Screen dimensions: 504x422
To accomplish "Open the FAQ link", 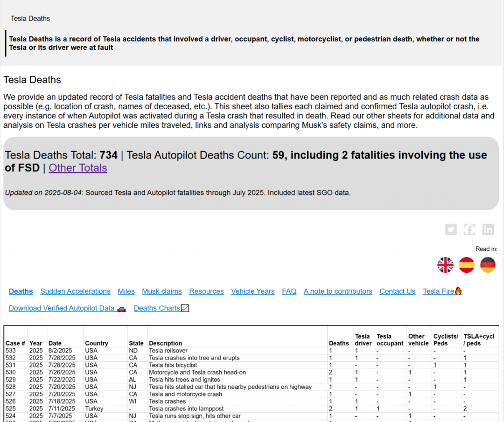I will pyautogui.click(x=289, y=291).
